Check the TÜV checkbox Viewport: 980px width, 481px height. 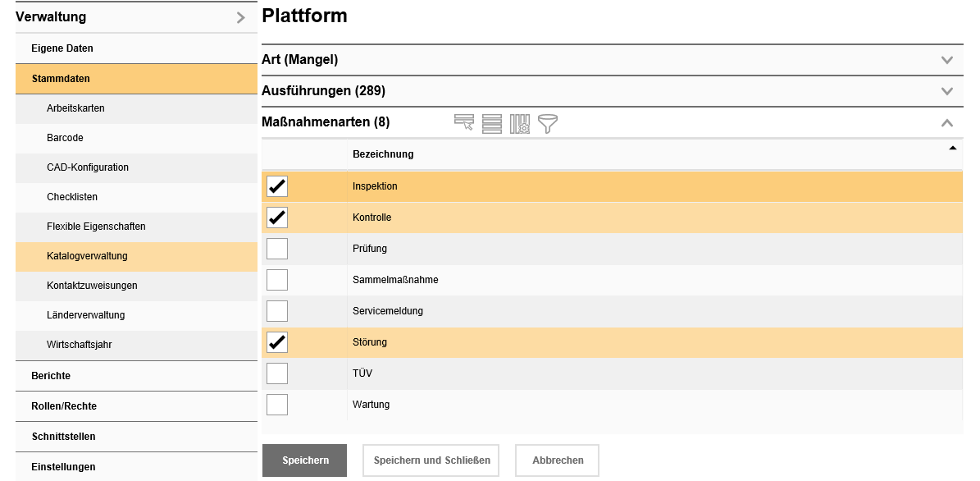277,373
